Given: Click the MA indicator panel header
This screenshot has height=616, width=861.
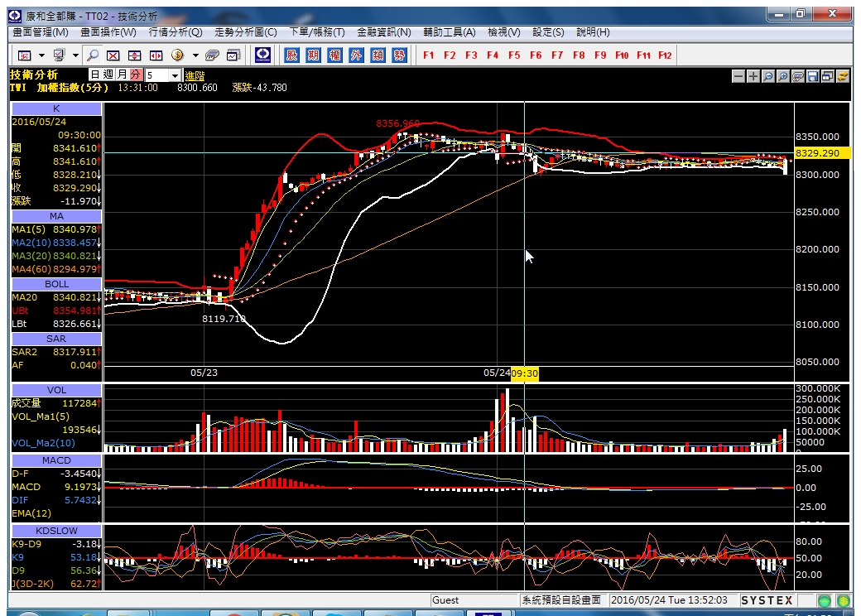Looking at the screenshot, I should (56, 216).
